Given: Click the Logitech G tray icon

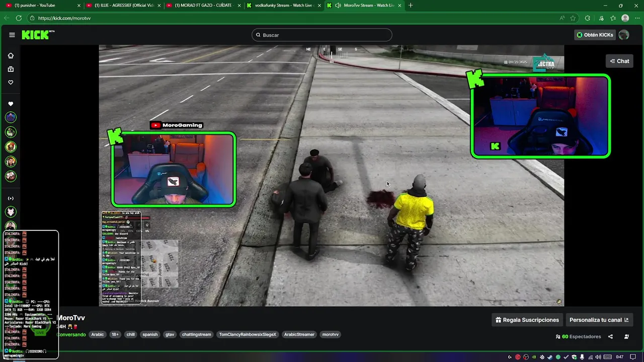Looking at the screenshot, I should (510, 357).
